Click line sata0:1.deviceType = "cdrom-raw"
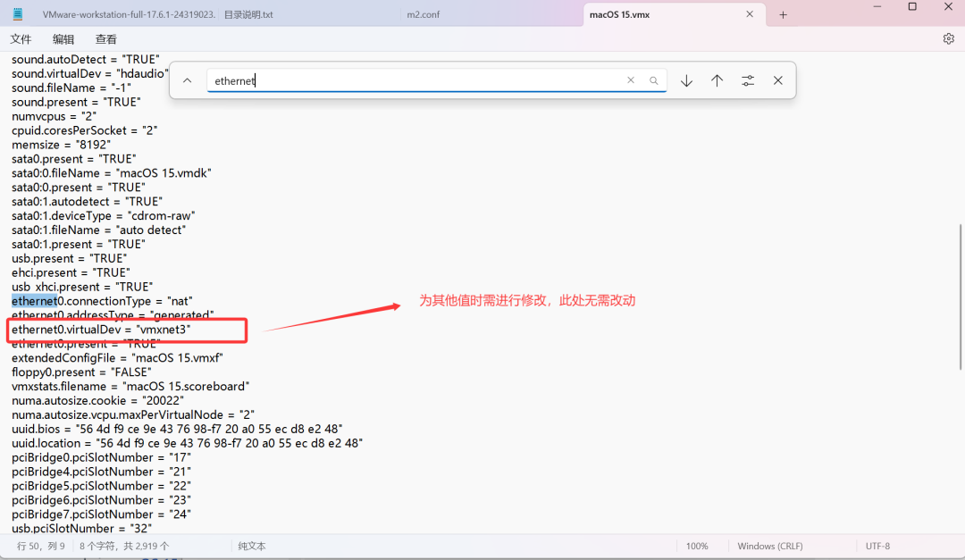This screenshot has height=560, width=965. tap(104, 215)
